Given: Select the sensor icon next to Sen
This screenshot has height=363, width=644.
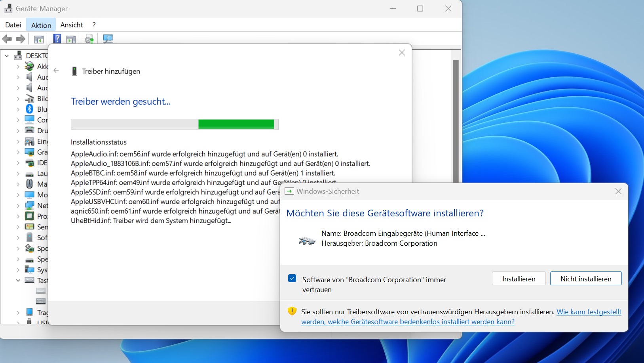Looking at the screenshot, I should (29, 227).
